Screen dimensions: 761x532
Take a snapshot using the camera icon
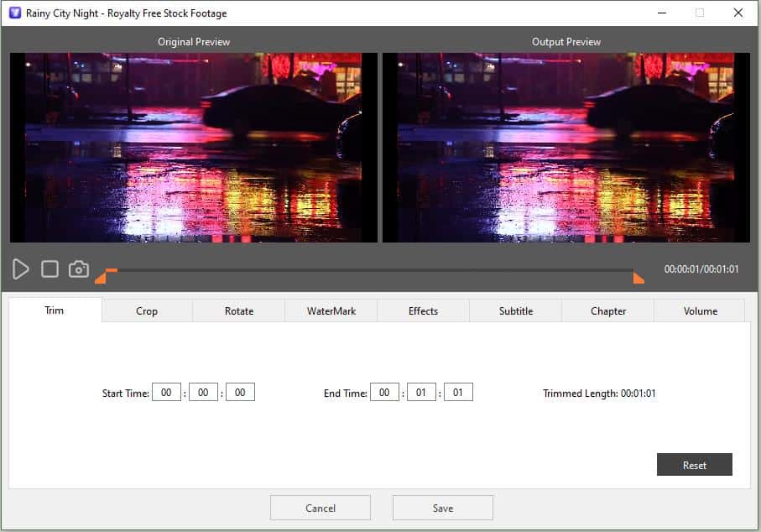(79, 269)
